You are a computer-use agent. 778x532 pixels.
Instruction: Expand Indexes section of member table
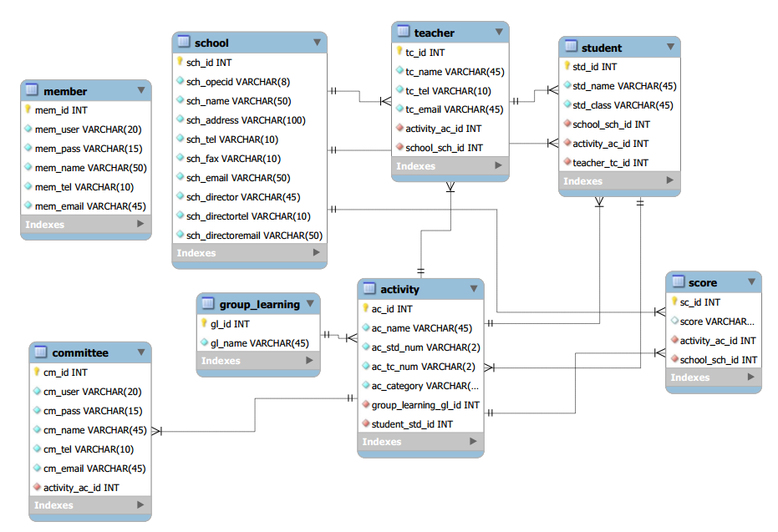(140, 224)
